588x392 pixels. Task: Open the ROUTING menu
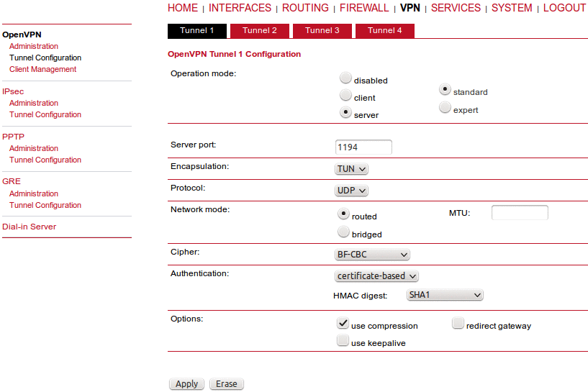[305, 8]
